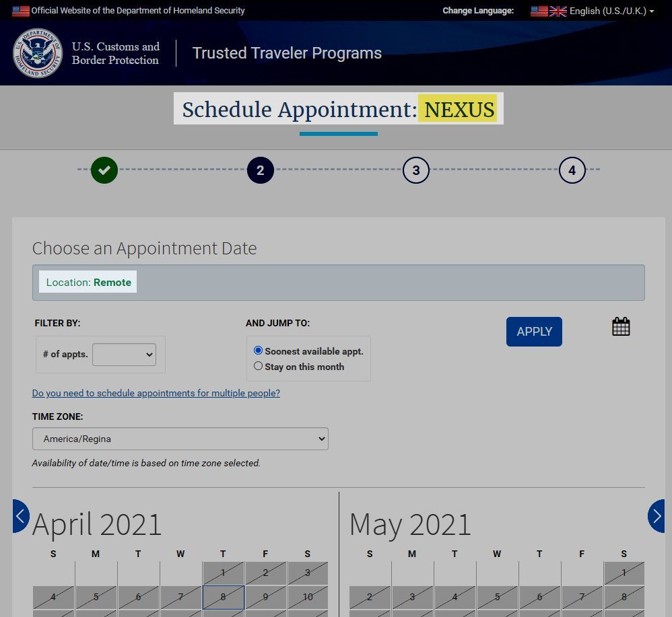Click the step 4 circle indicator
Image resolution: width=672 pixels, height=617 pixels.
point(572,170)
